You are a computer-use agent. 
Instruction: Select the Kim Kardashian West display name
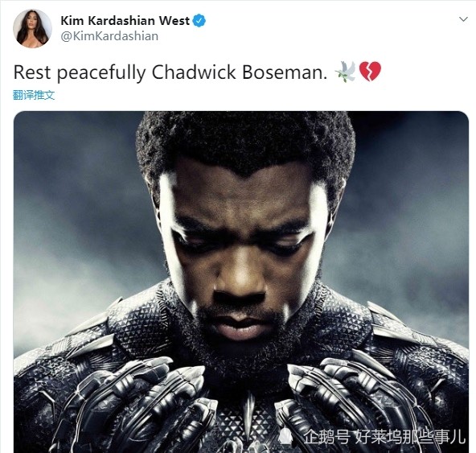(x=125, y=21)
